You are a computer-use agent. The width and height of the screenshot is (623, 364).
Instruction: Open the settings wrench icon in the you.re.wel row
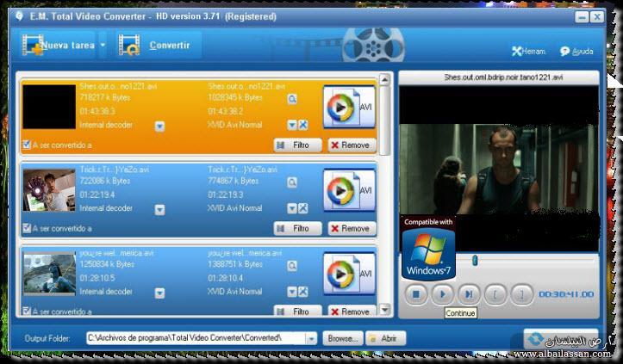coord(303,292)
